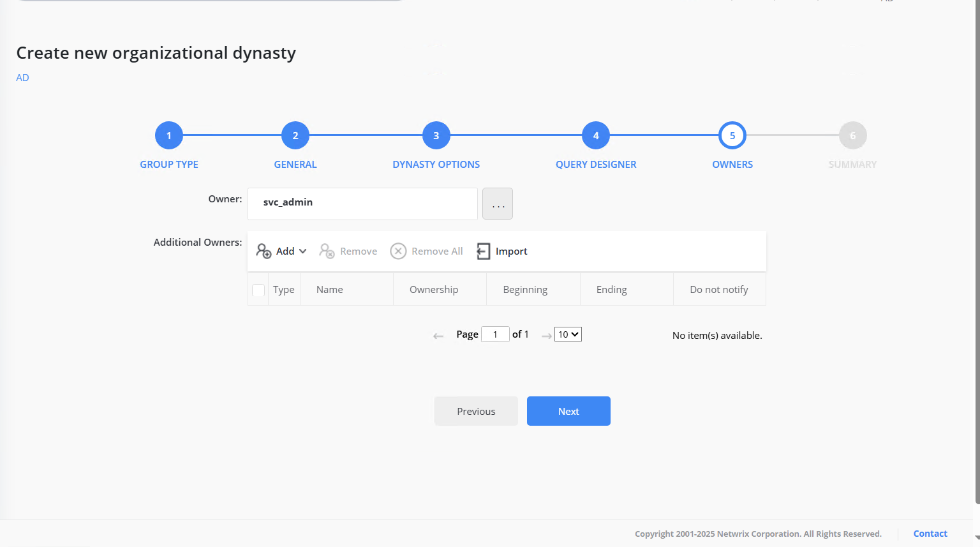The height and width of the screenshot is (547, 980).
Task: Switch to Query Designer step
Action: 596,135
